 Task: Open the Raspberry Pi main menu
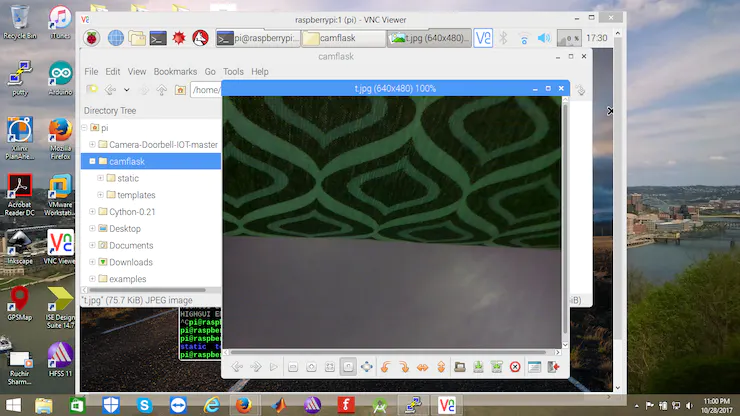coord(92,38)
